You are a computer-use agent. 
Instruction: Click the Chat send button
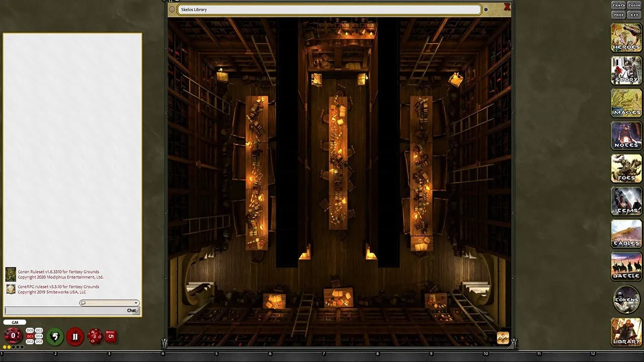132,311
